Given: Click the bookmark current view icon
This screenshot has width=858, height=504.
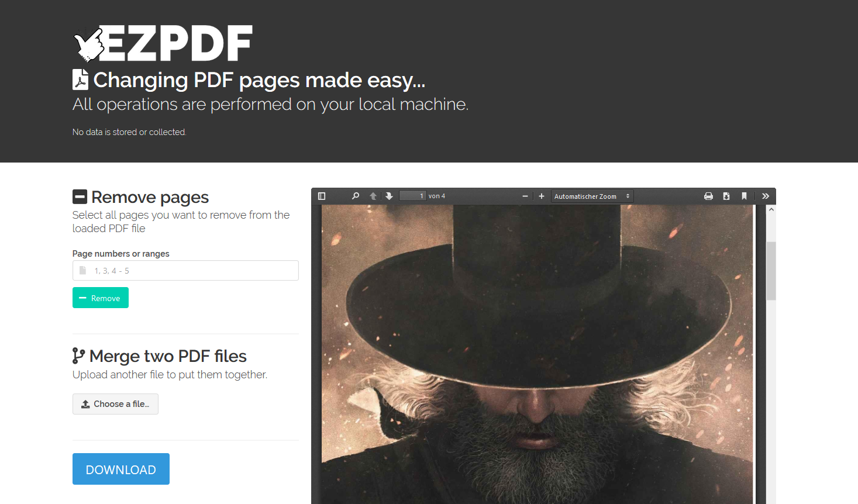Looking at the screenshot, I should [744, 196].
